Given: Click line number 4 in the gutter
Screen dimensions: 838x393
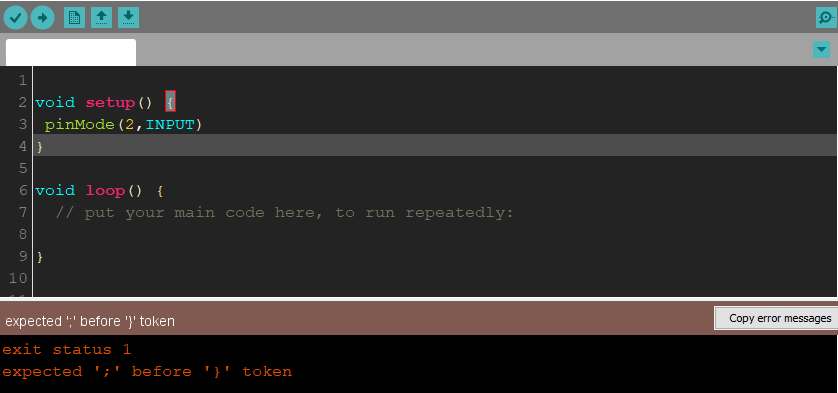Looking at the screenshot, I should pyautogui.click(x=22, y=146).
